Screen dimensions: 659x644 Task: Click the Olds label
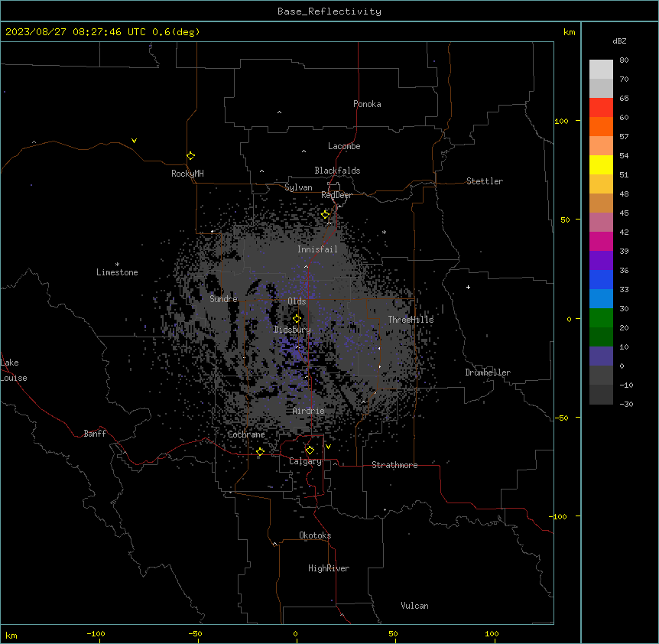click(297, 301)
